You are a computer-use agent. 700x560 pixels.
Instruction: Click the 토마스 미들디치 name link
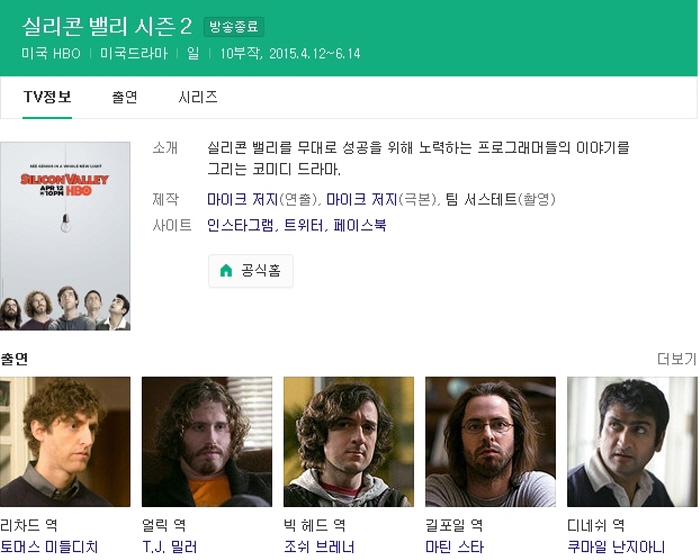(49, 547)
